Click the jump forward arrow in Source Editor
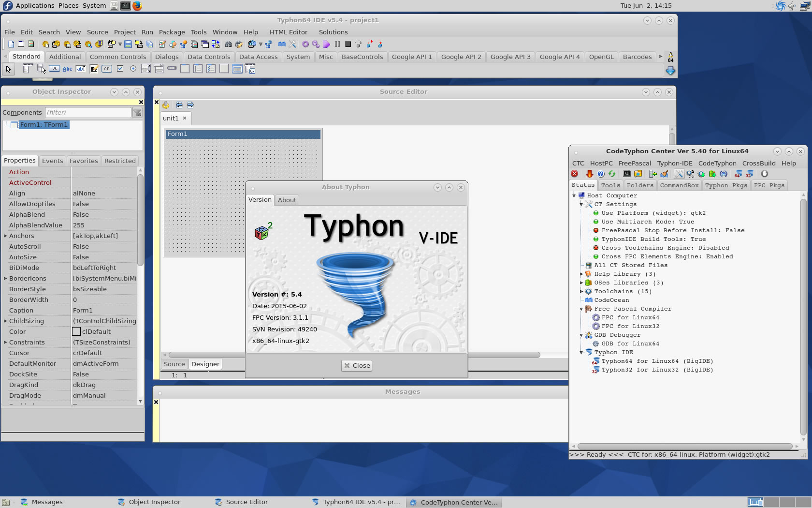Viewport: 812px width, 508px height. pyautogui.click(x=190, y=105)
